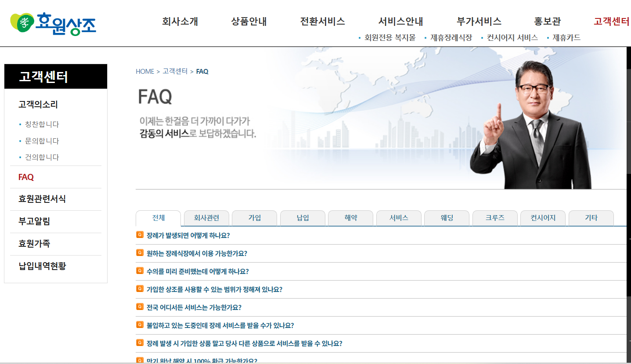The width and height of the screenshot is (631, 364).
Task: Go to 제휴카드 submenu
Action: click(x=566, y=38)
